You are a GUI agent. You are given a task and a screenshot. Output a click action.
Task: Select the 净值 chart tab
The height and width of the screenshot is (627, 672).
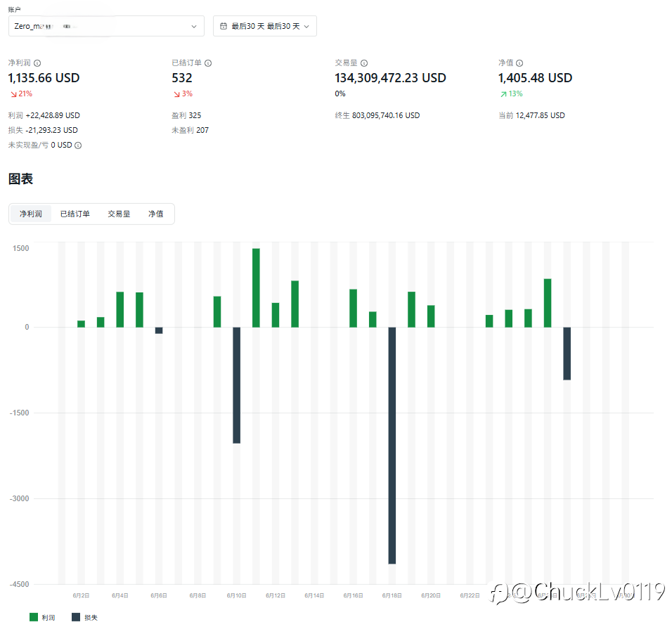tap(155, 214)
